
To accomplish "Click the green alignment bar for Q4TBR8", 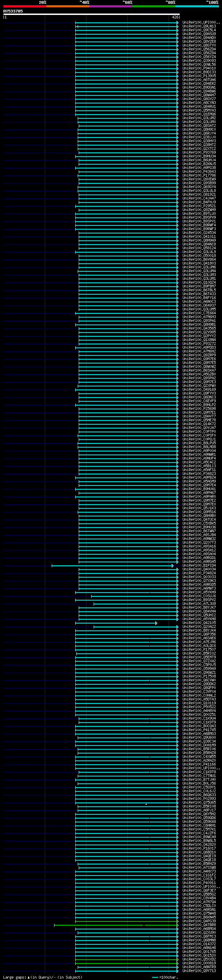I will [x=116, y=925].
